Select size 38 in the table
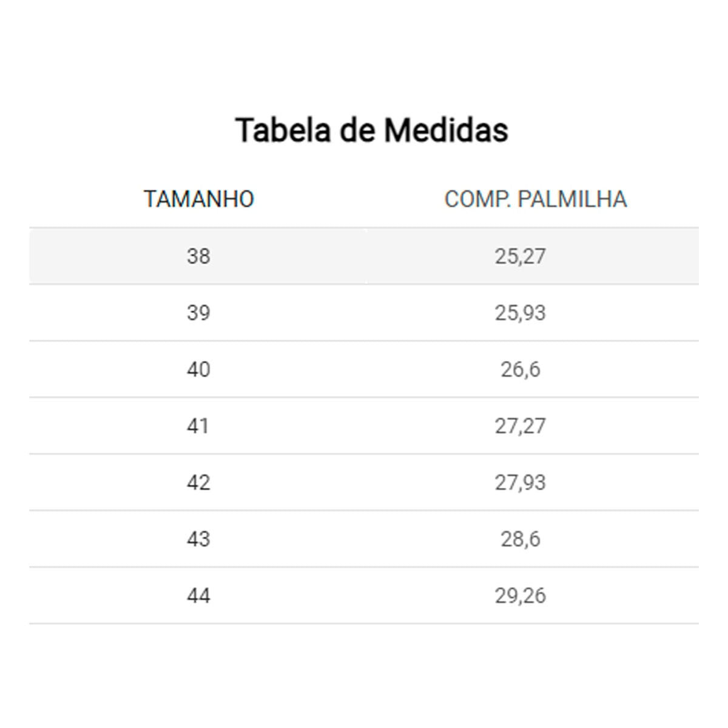Image resolution: width=728 pixels, height=728 pixels. [198, 256]
